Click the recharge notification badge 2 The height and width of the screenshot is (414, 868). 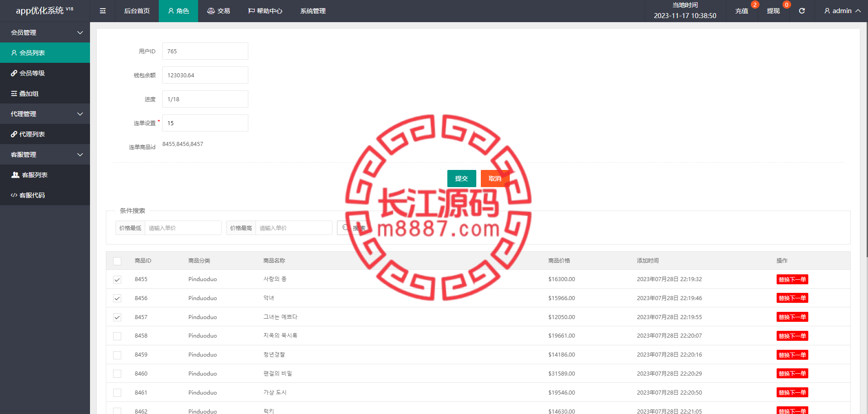tap(755, 5)
